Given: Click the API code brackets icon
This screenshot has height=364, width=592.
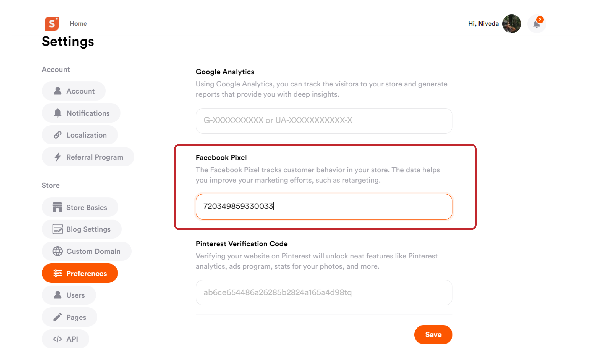Looking at the screenshot, I should pos(57,339).
